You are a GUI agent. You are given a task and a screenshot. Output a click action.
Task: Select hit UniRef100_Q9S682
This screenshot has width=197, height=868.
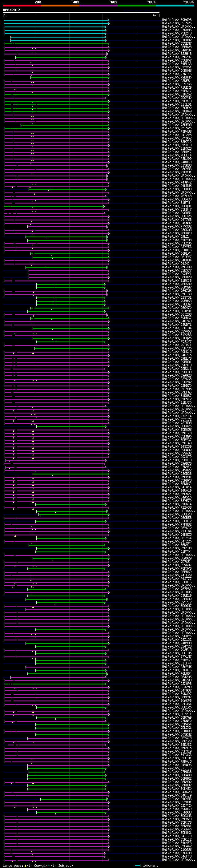[177, 453]
